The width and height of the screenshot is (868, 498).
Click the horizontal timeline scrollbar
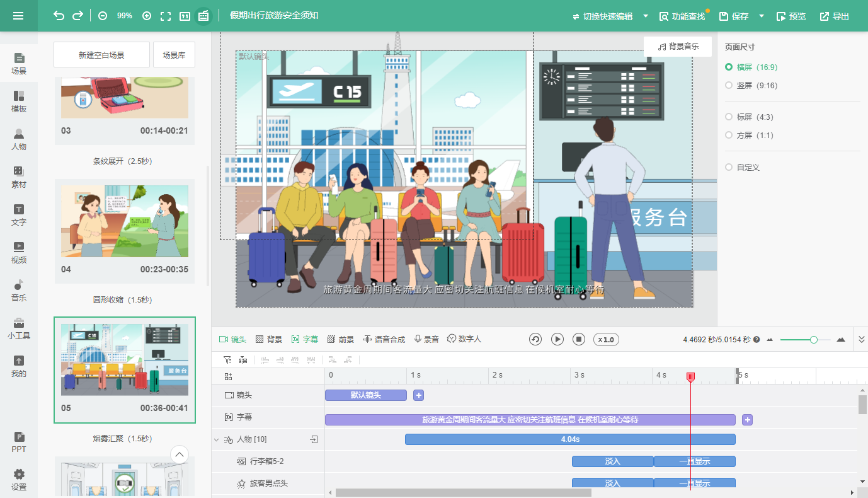pyautogui.click(x=464, y=492)
